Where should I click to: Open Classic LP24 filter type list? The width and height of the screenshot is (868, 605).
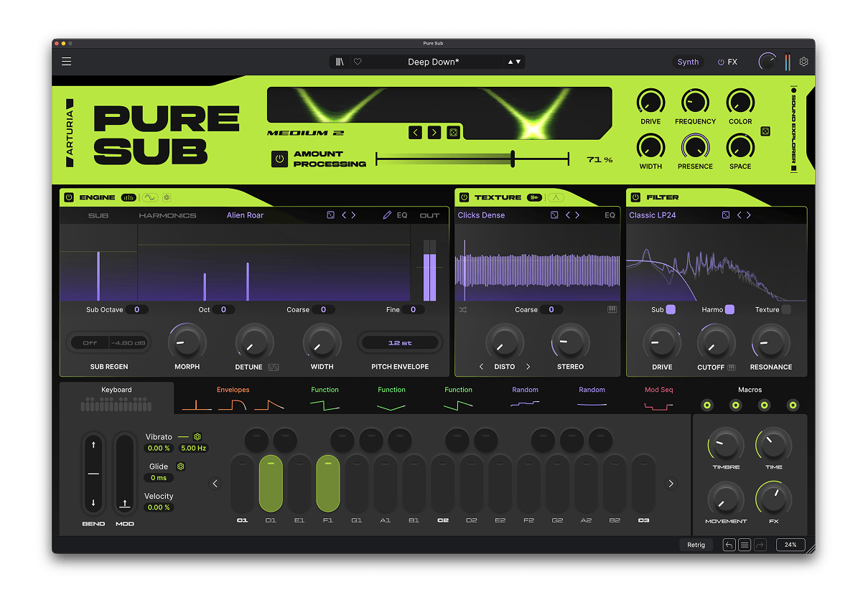[x=653, y=215]
